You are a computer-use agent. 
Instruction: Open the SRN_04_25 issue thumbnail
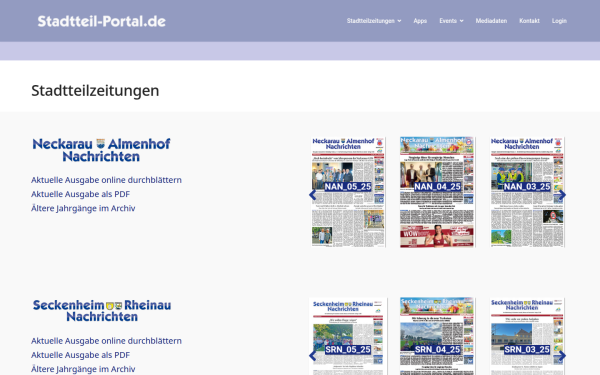pos(437,336)
